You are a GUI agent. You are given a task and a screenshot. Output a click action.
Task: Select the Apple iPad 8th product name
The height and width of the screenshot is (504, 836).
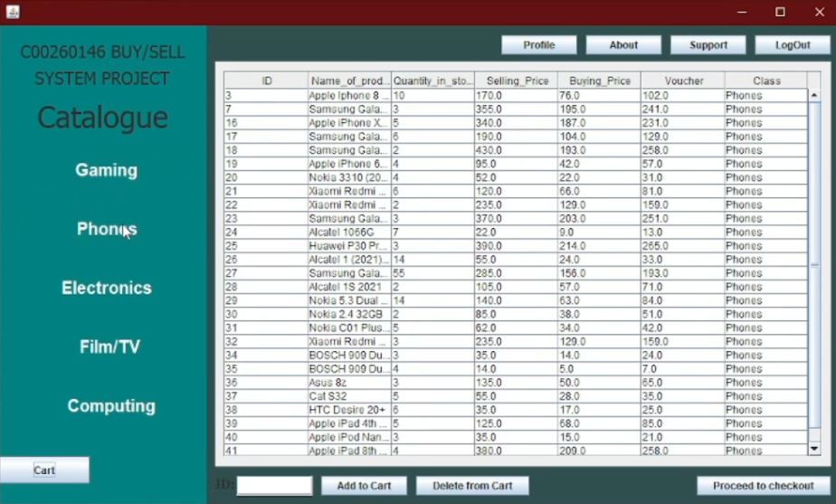click(349, 451)
